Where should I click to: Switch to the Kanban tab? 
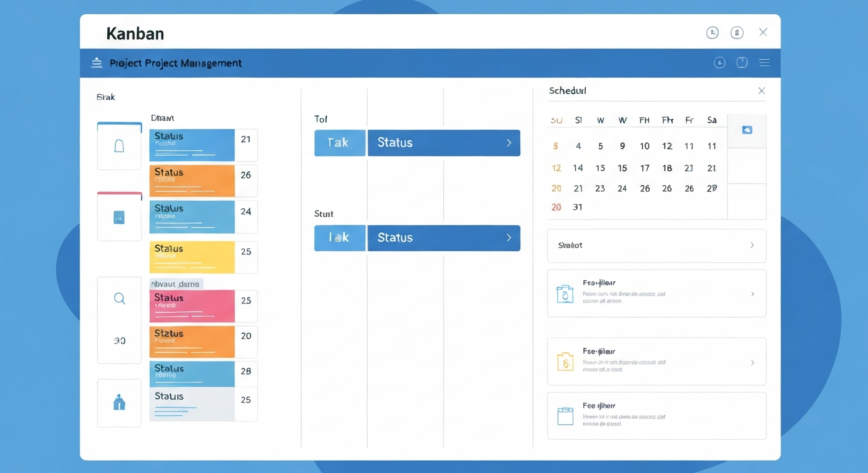click(x=135, y=33)
